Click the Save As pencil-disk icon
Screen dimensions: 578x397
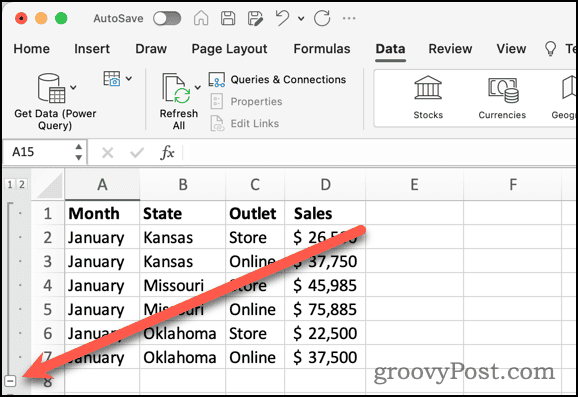(x=255, y=18)
